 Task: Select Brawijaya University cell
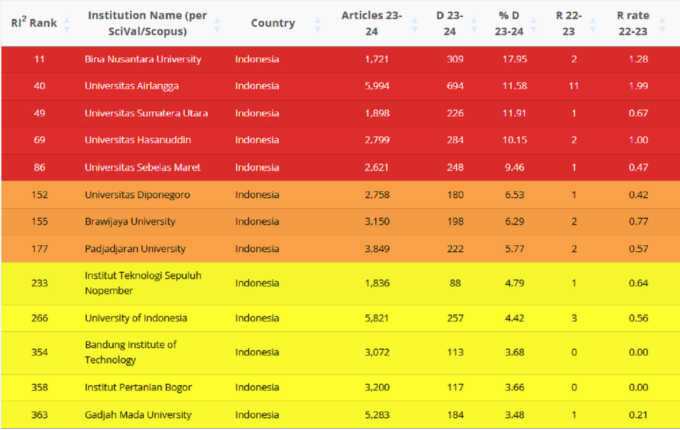[130, 222]
